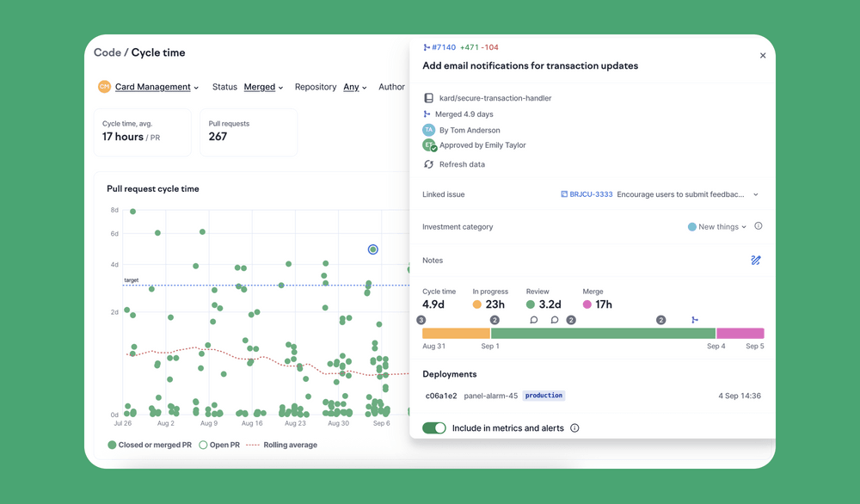Click the info icon next to Investment category

click(758, 226)
